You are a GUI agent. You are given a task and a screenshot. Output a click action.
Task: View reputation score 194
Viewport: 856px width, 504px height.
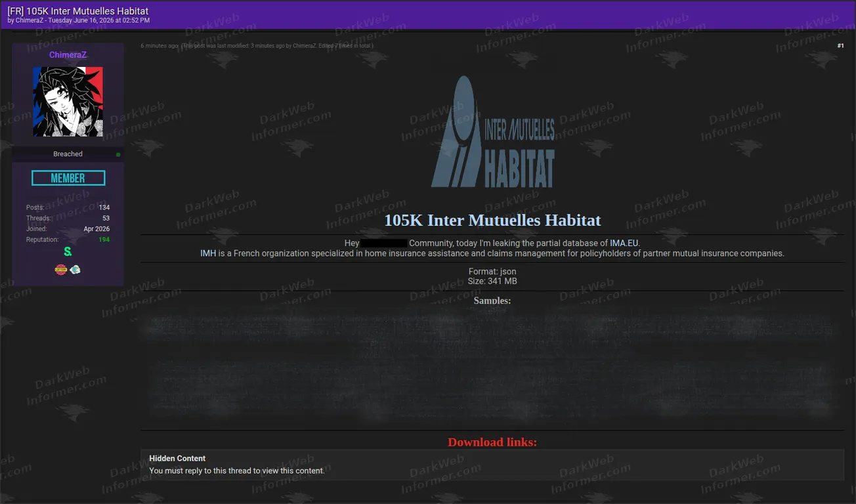click(104, 240)
